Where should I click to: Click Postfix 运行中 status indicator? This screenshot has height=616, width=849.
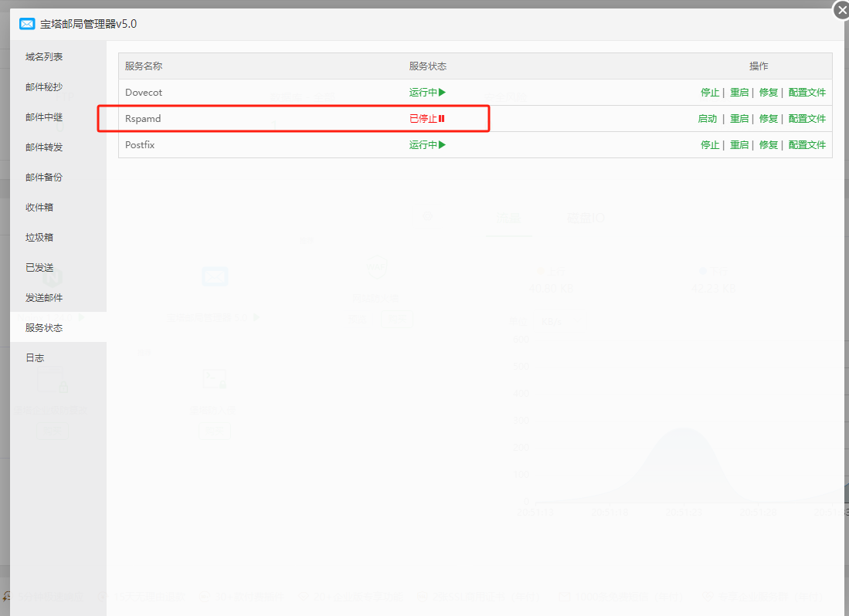coord(427,145)
